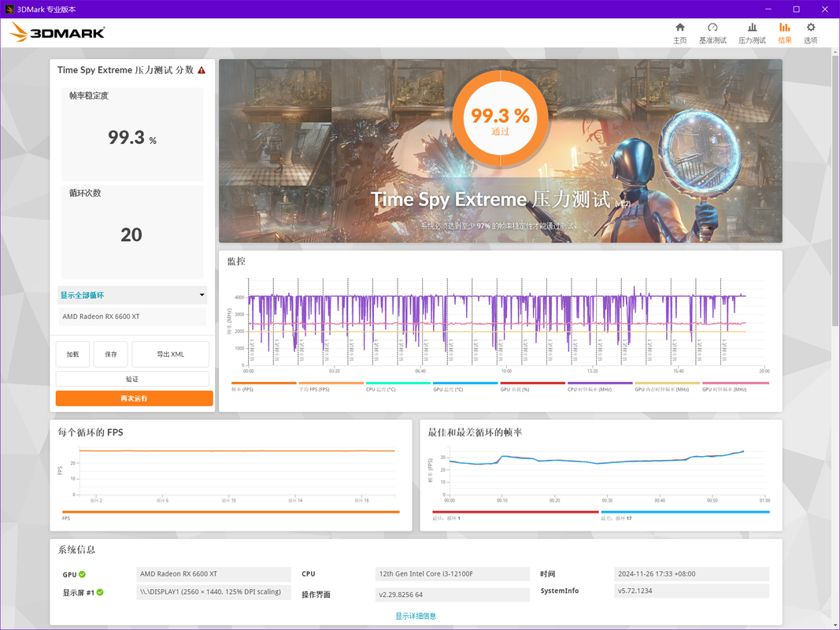Image resolution: width=840 pixels, height=630 pixels.
Task: Click the green check beside 显示屏 #1
Action: pyautogui.click(x=100, y=592)
